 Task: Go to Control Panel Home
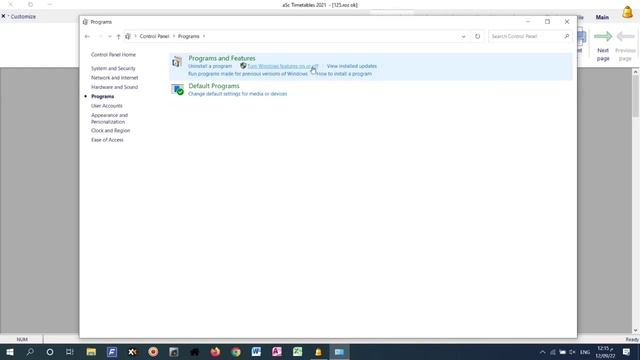[113, 55]
